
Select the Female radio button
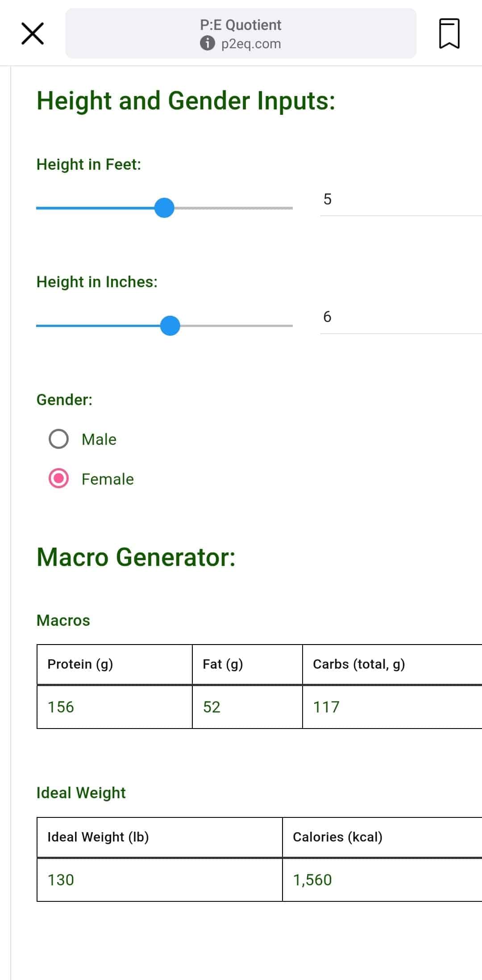pyautogui.click(x=58, y=479)
